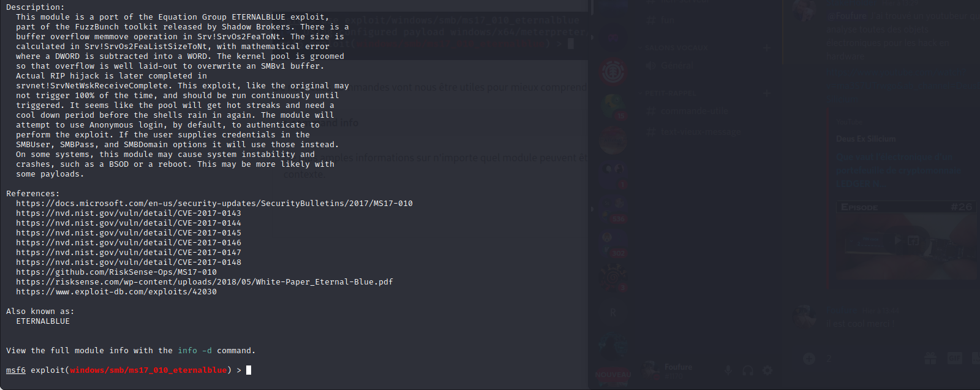Open the Deus Ex Silicium author link
This screenshot has height=390, width=980.
pos(865,139)
